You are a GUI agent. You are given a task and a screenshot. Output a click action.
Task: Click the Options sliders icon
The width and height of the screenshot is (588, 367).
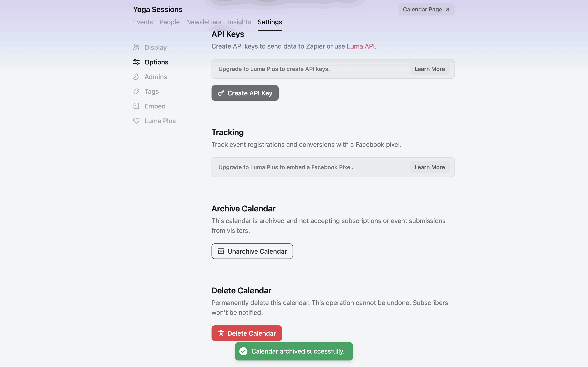coord(136,62)
